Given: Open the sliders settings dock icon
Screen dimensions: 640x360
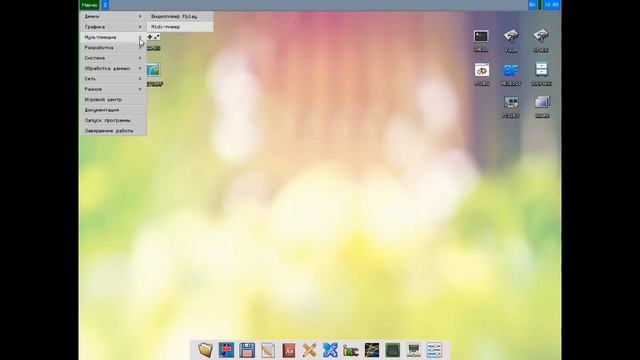Looking at the screenshot, I should pos(434,350).
